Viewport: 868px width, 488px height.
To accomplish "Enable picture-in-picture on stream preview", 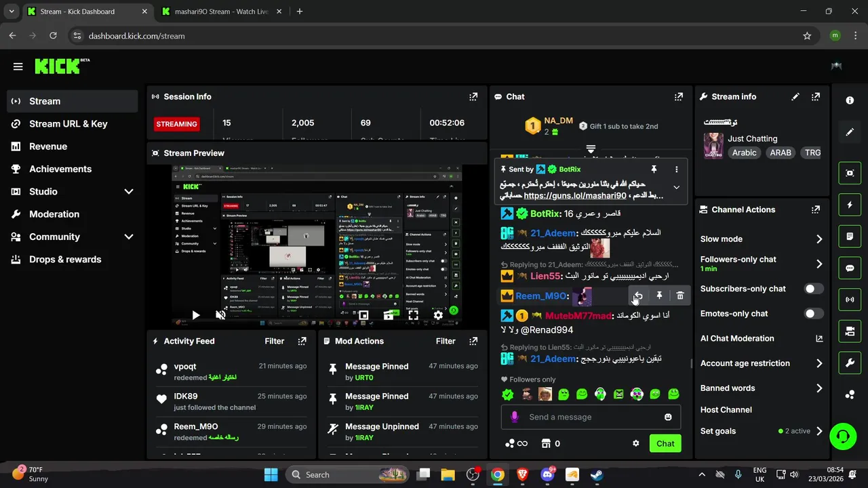I will click(363, 315).
